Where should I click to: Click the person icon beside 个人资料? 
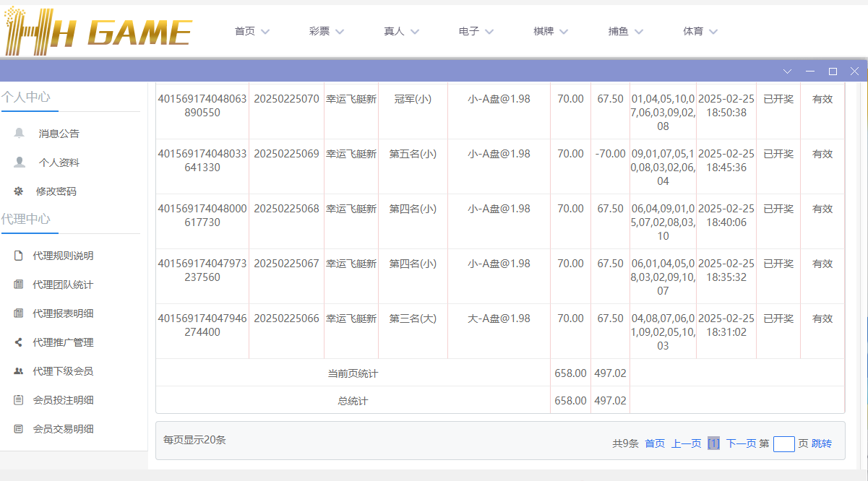20,162
